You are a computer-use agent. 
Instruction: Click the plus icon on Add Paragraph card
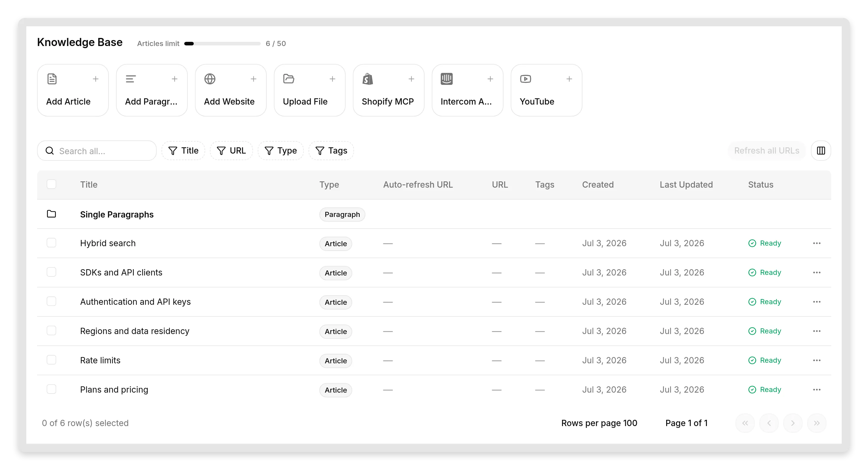tap(175, 79)
